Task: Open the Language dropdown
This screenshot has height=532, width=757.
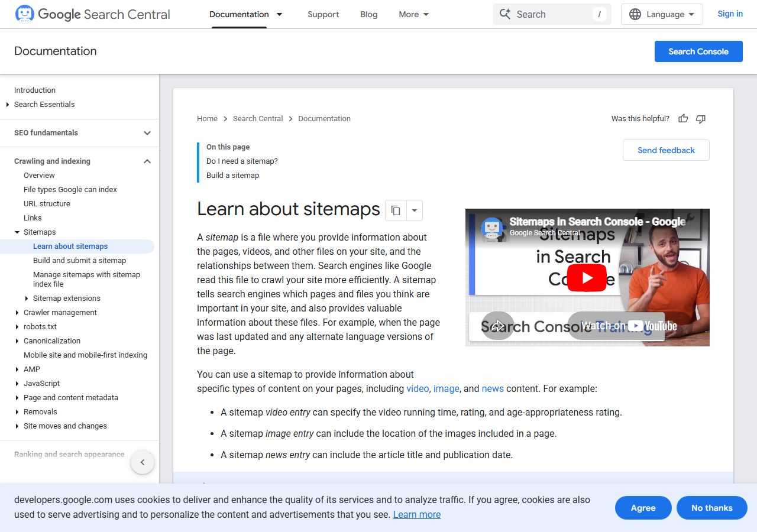Action: pyautogui.click(x=662, y=14)
